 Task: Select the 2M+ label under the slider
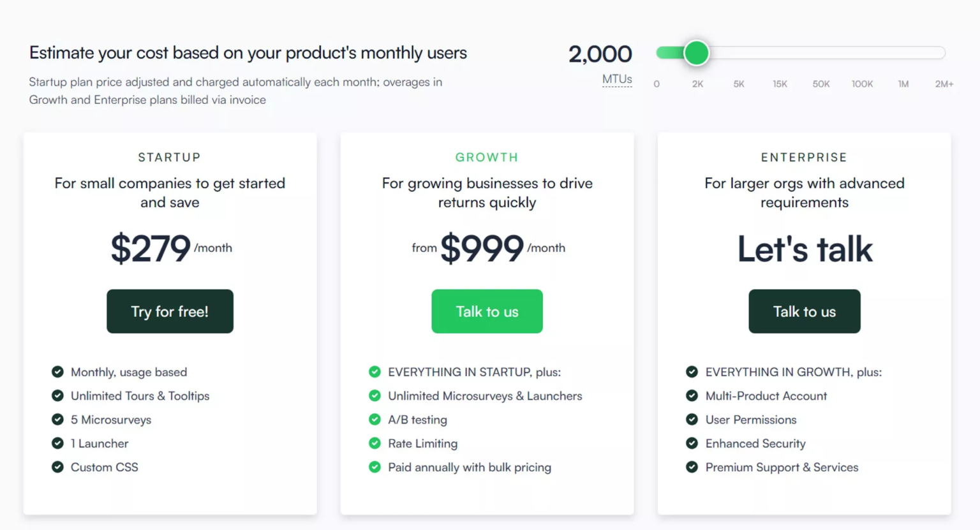click(944, 84)
